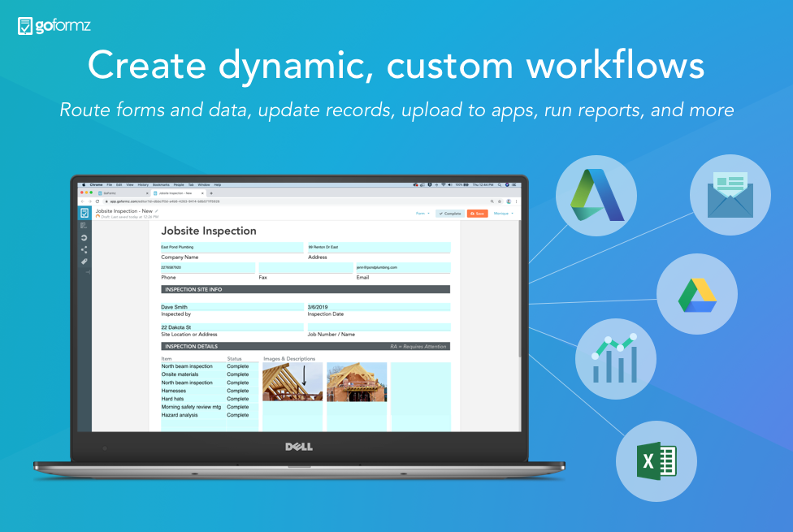The height and width of the screenshot is (532, 793).
Task: Click the zoom magnifier in address bar
Action: click(492, 201)
